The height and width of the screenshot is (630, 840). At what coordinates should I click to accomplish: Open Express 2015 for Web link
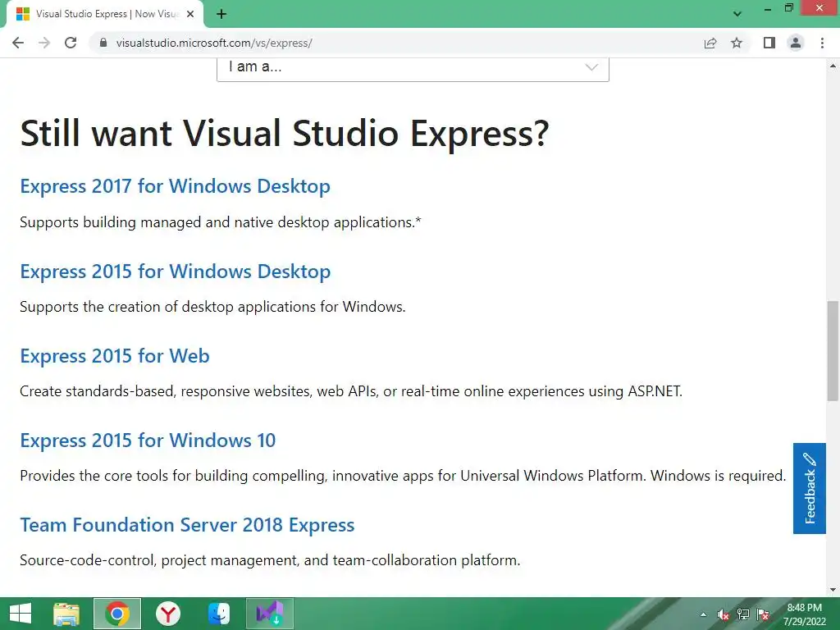(x=115, y=356)
